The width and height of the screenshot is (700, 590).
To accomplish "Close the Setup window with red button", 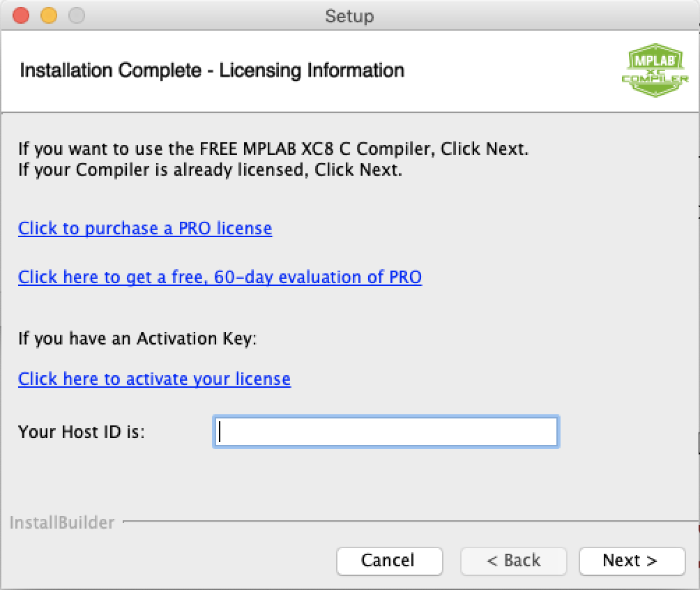I will tap(22, 15).
